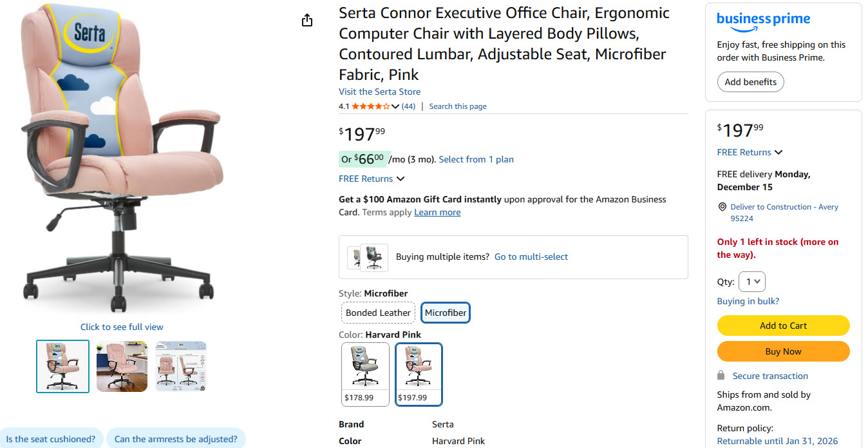Visit the Serta Store link
The image size is (868, 448).
[x=379, y=92]
